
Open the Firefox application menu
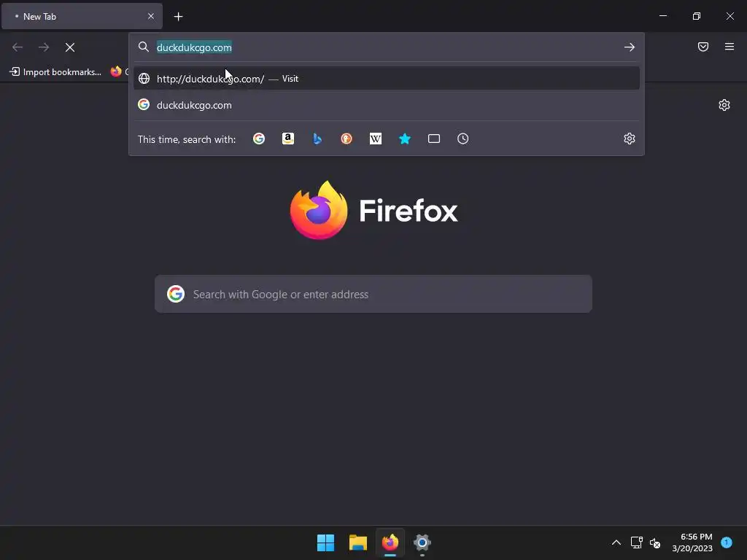(x=729, y=47)
